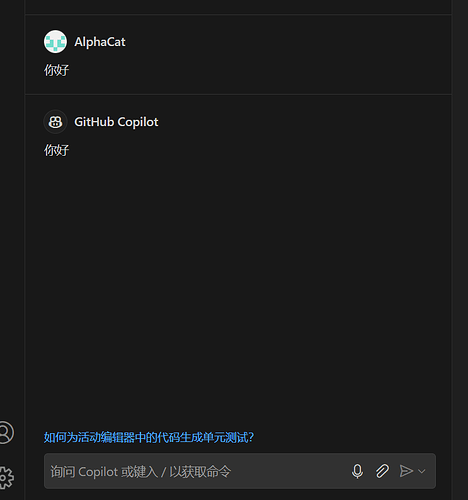Click the AlphaCat user avatar
This screenshot has width=468, height=500.
pos(55,42)
